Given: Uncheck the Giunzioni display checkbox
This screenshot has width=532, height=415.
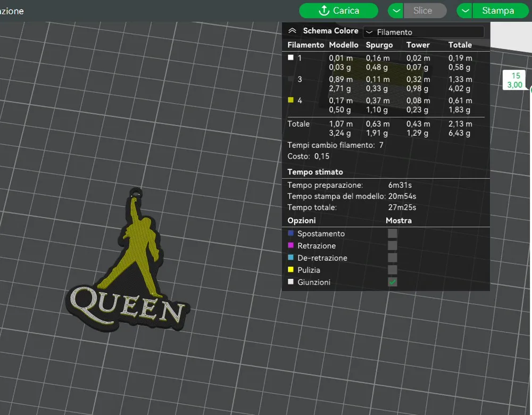Looking at the screenshot, I should point(393,282).
